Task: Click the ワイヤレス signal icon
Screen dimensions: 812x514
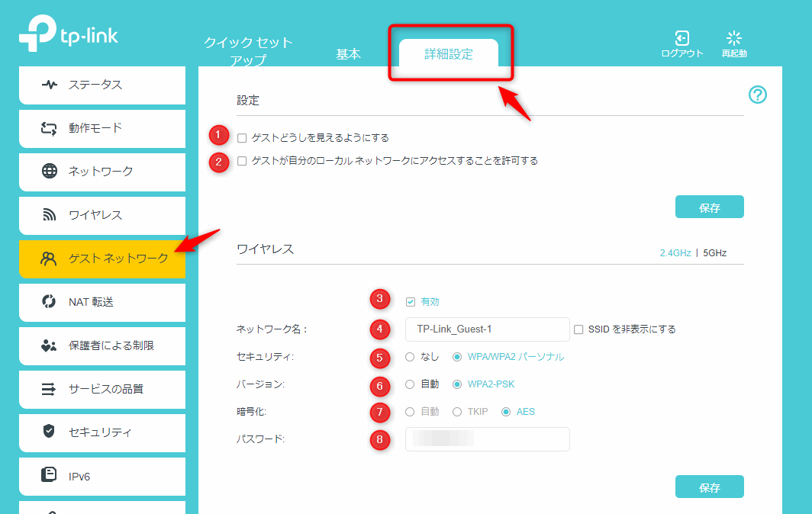Action: click(49, 214)
